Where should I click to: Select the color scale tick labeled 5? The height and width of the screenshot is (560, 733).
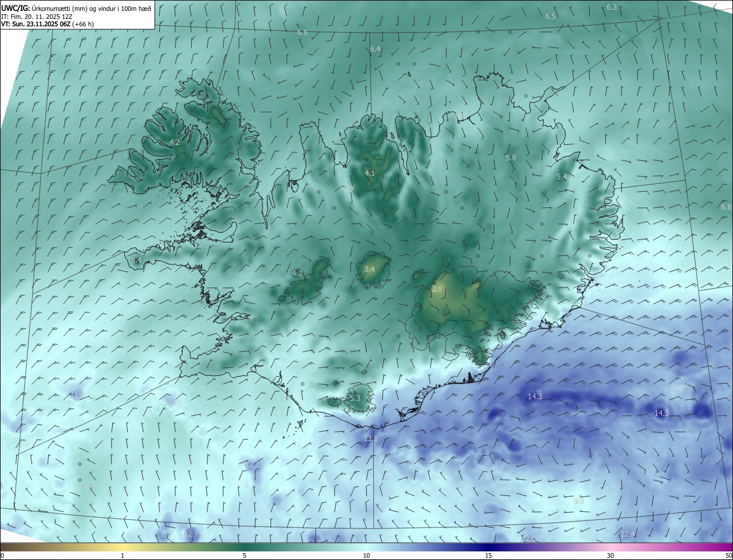tap(245, 555)
